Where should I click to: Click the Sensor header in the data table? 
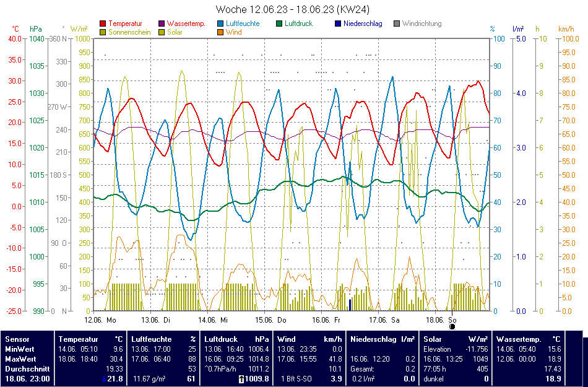tap(17, 339)
